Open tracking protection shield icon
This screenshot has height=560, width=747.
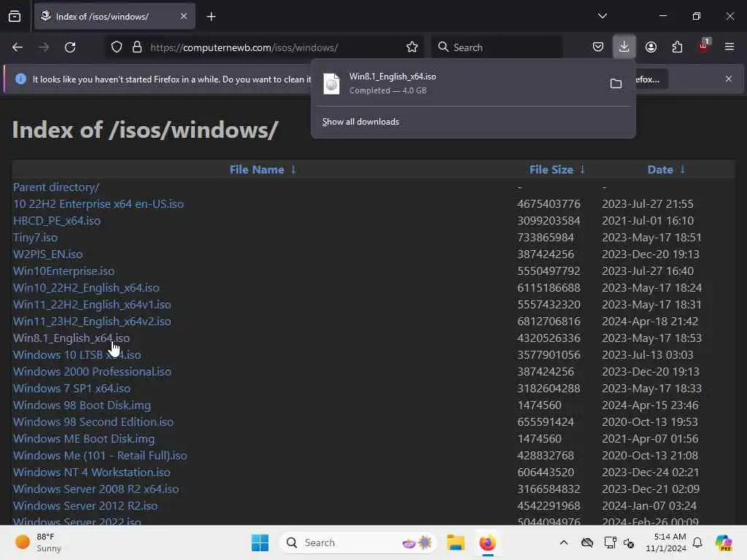tap(117, 47)
